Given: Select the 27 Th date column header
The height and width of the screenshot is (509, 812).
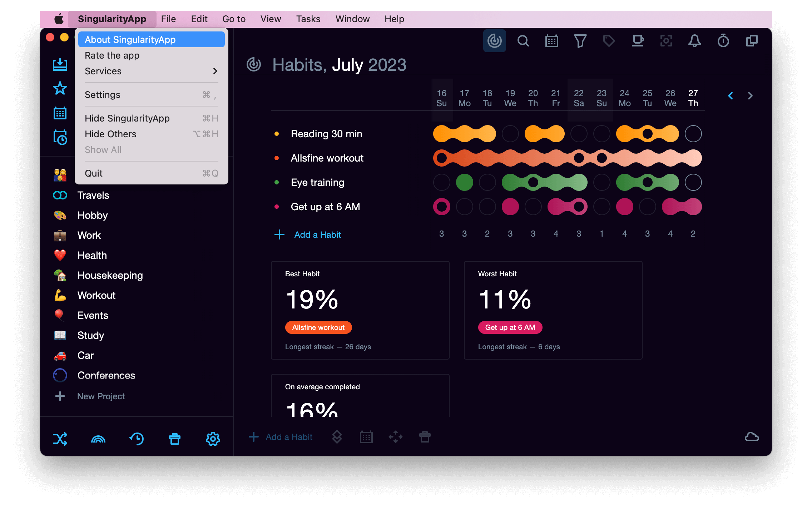Looking at the screenshot, I should pos(693,98).
